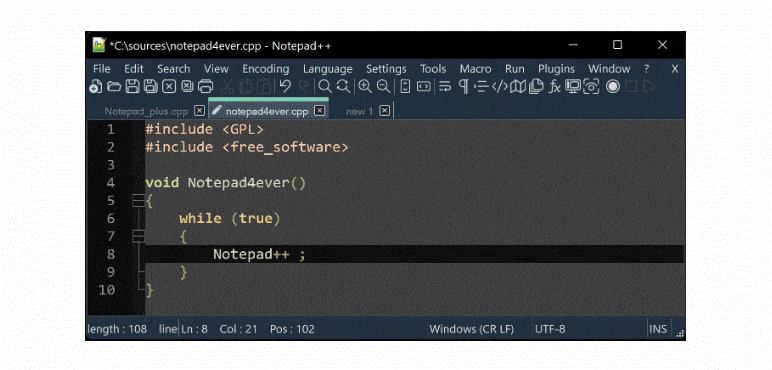The width and height of the screenshot is (772, 370).
Task: Click the Replace toolbar icon
Action: pyautogui.click(x=343, y=87)
